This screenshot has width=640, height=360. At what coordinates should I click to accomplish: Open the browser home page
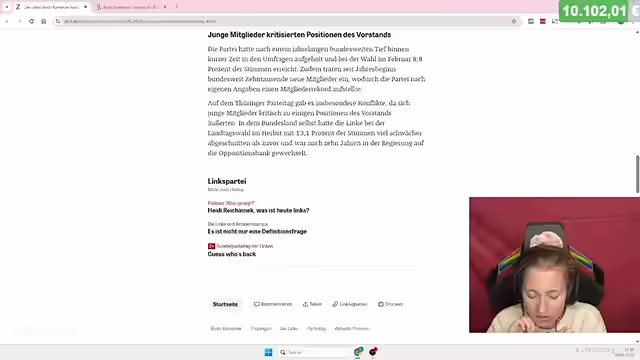click(44, 21)
